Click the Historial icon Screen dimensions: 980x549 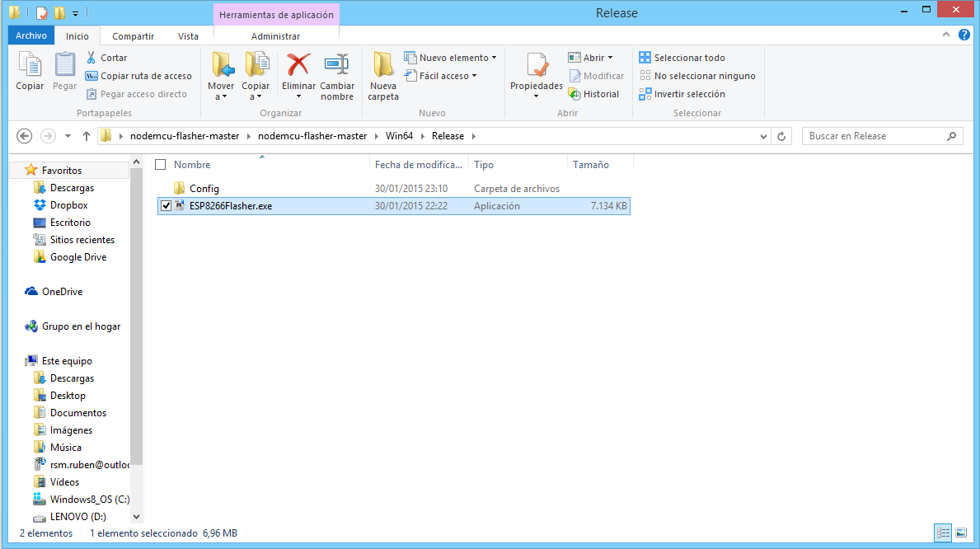click(x=574, y=94)
